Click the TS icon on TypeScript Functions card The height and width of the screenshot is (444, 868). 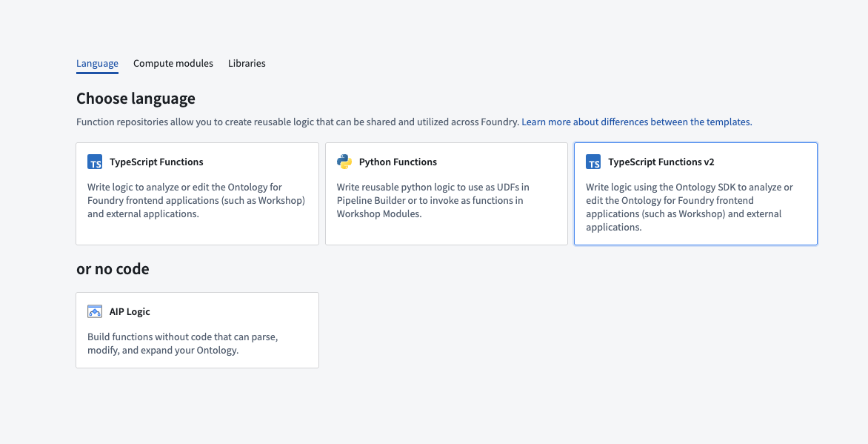(x=95, y=162)
